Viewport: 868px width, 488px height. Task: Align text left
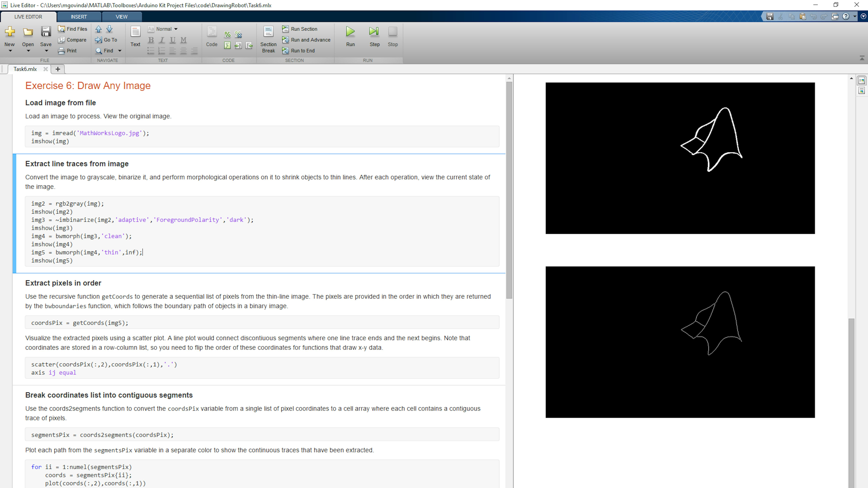point(173,51)
